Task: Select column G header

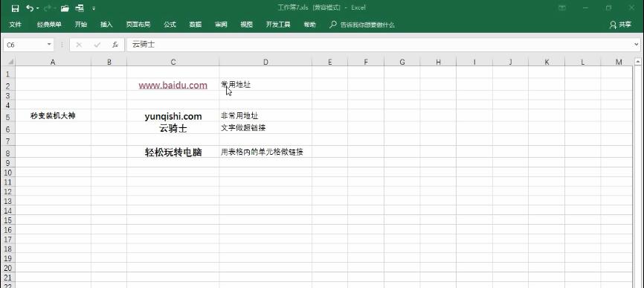Action: [402, 63]
